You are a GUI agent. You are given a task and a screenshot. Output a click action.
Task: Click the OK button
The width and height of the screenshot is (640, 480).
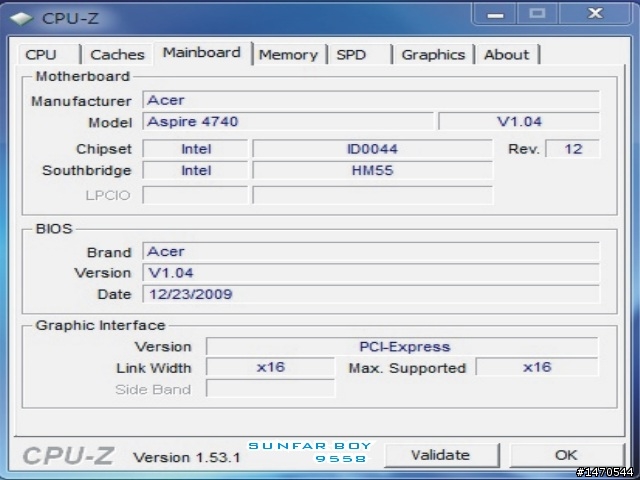coord(567,455)
